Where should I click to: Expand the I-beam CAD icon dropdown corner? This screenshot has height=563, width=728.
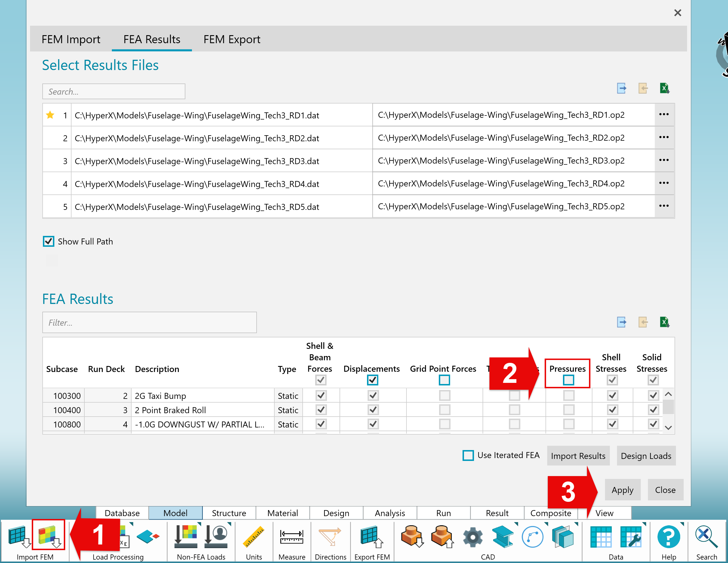516,524
